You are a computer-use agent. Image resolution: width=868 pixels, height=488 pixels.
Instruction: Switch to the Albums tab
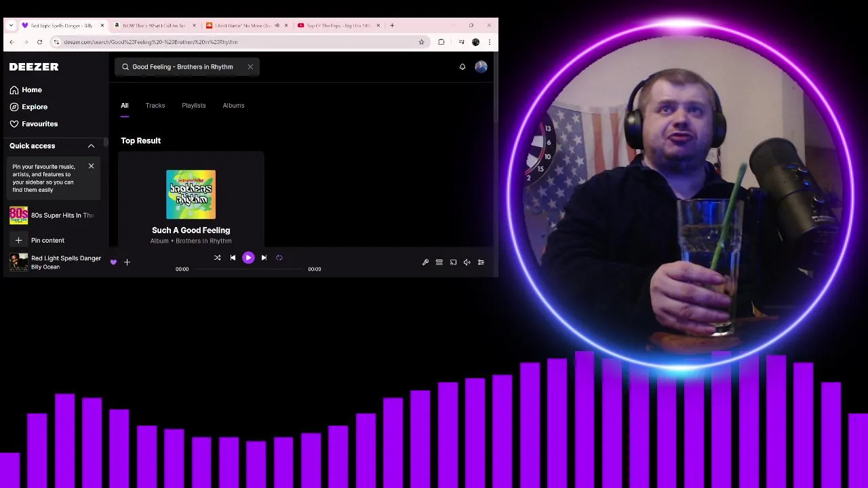point(233,105)
